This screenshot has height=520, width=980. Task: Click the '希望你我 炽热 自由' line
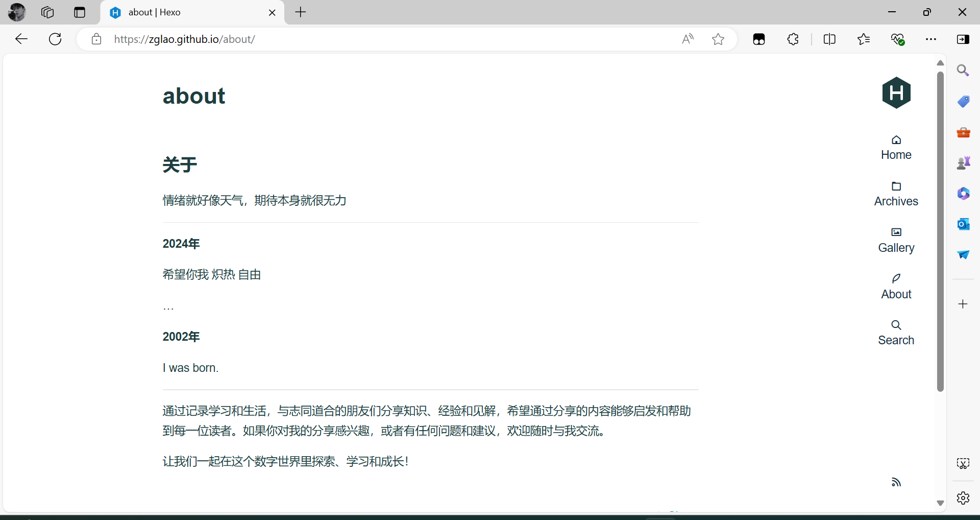[x=212, y=274]
